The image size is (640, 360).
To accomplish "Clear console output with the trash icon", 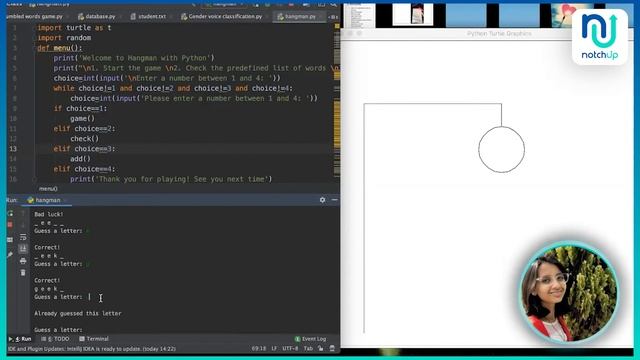I will pos(23,272).
